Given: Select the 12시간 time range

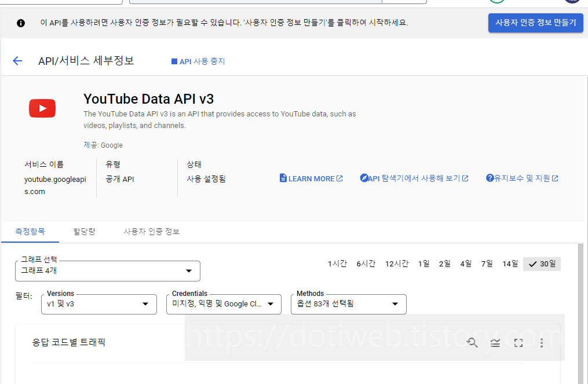Looking at the screenshot, I should 397,264.
